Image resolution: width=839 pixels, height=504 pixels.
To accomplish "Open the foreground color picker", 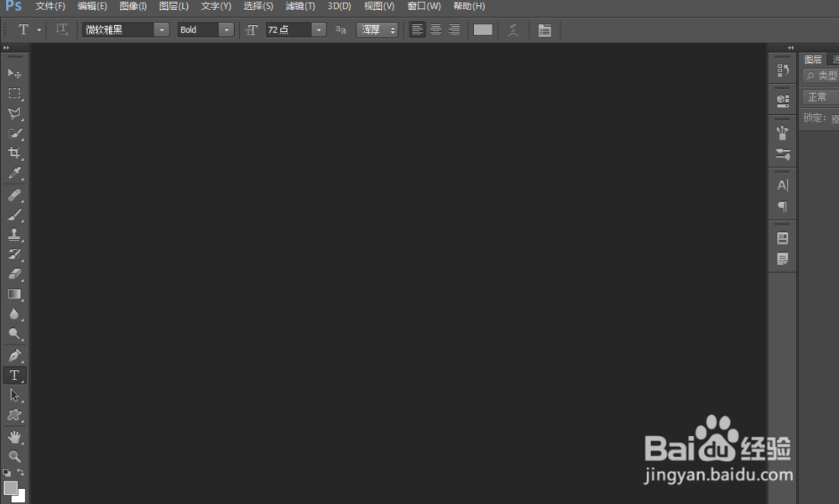I will tap(10, 488).
